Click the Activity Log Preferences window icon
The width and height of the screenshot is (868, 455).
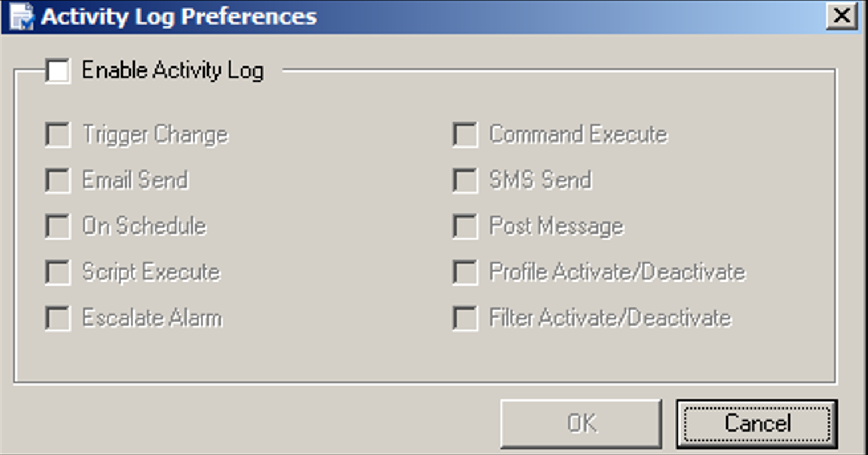point(21,17)
